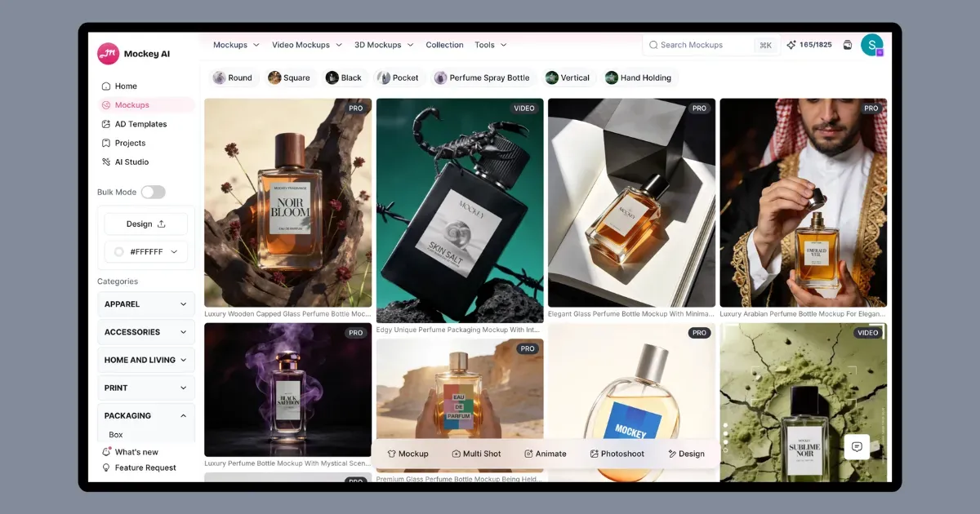Screen dimensions: 980x514
Task: Open the Mockups top menu
Action: pos(236,45)
